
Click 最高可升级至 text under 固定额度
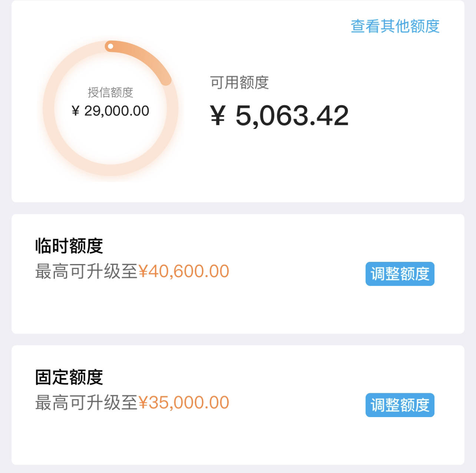coord(86,403)
